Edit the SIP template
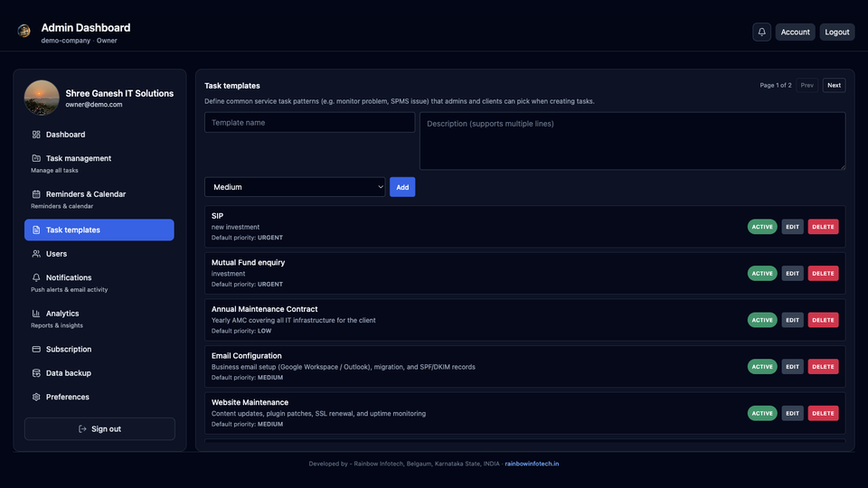This screenshot has height=488, width=868. tap(792, 227)
